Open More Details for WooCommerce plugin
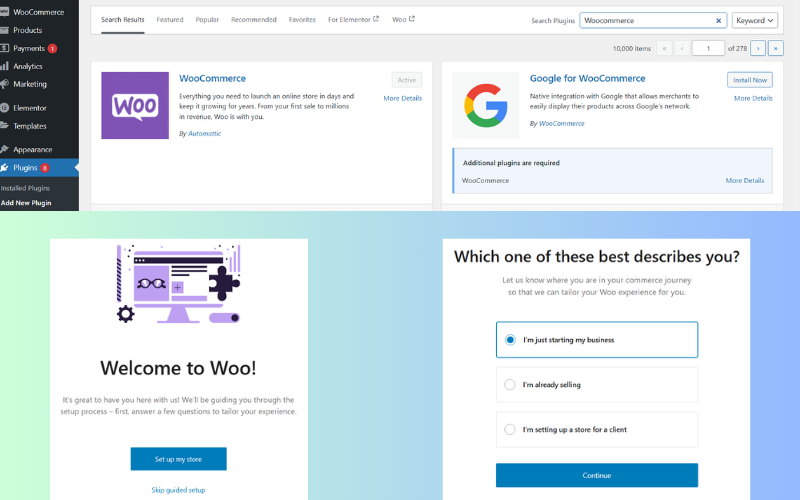The width and height of the screenshot is (800, 500). coord(403,98)
